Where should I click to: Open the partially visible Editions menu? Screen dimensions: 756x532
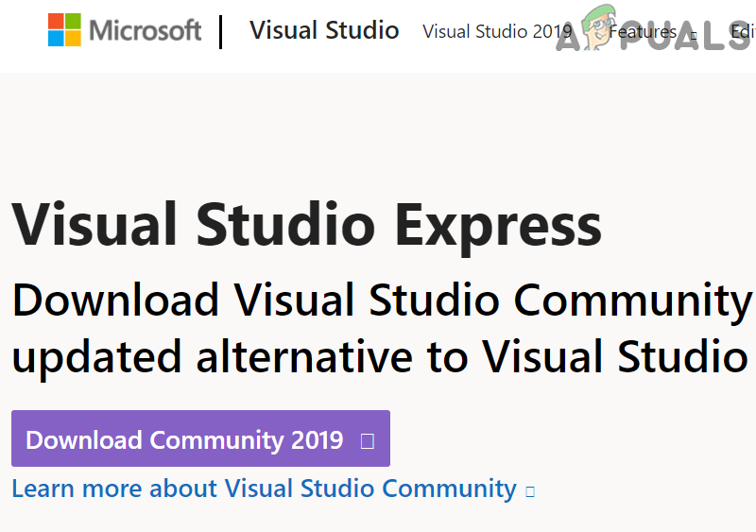[743, 31]
